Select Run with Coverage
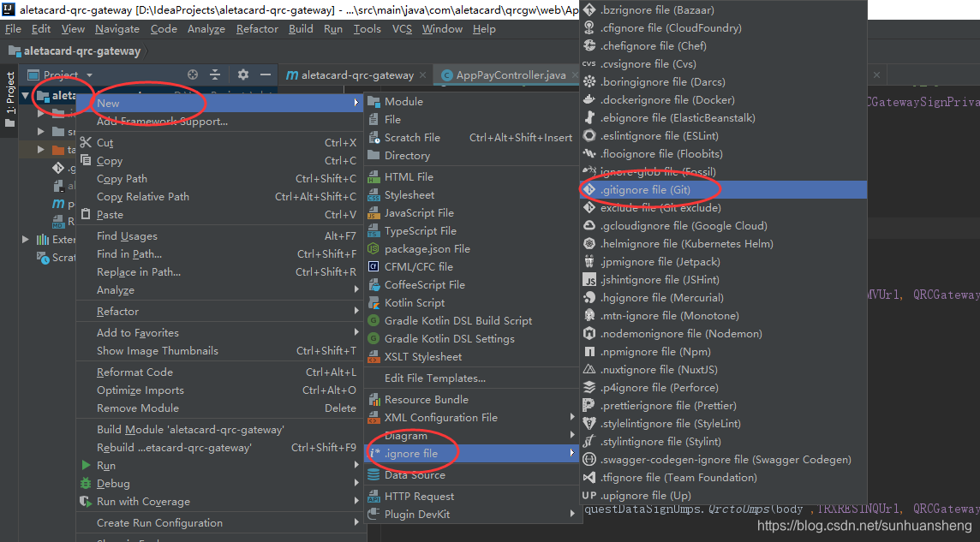Viewport: 980px width, 542px height. point(218,502)
